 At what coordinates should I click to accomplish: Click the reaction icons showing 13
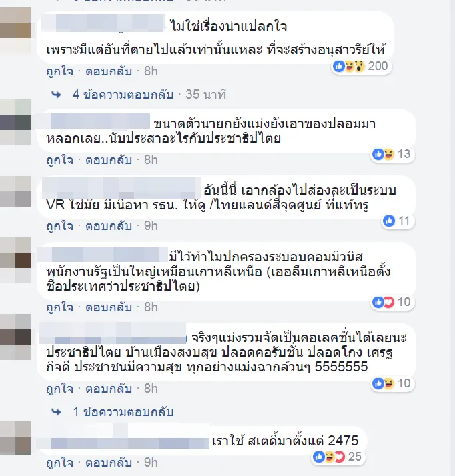(392, 154)
